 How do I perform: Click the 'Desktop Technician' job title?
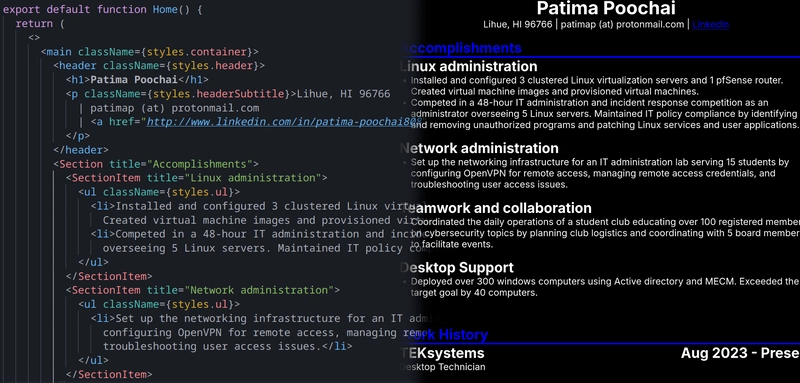coord(443,367)
